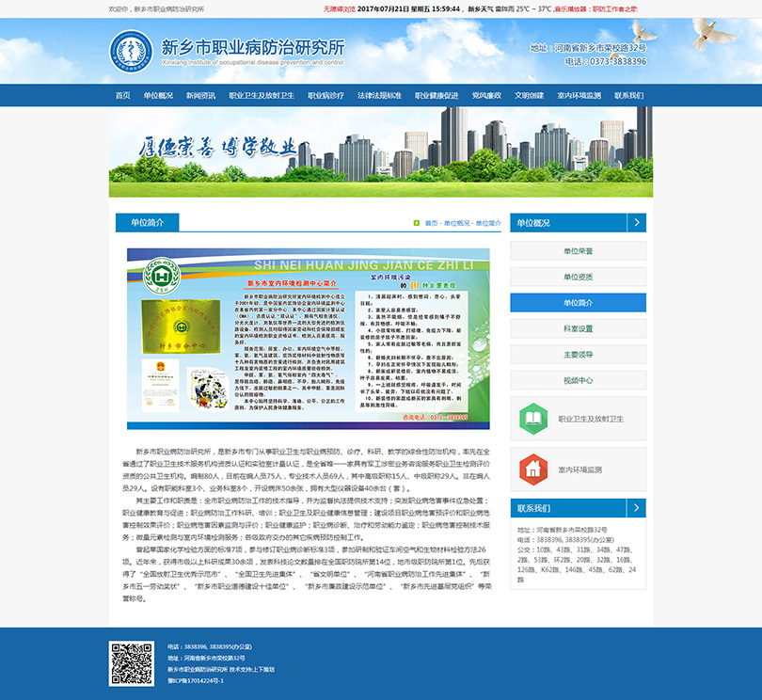Expand the 单位概况 sidebar header arrow
Image resolution: width=762 pixels, height=700 pixels.
coord(636,223)
